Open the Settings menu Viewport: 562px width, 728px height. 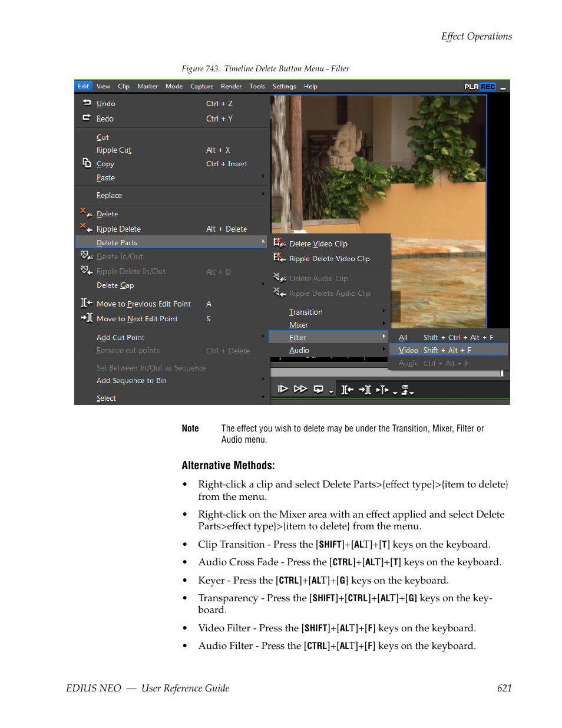pyautogui.click(x=285, y=86)
